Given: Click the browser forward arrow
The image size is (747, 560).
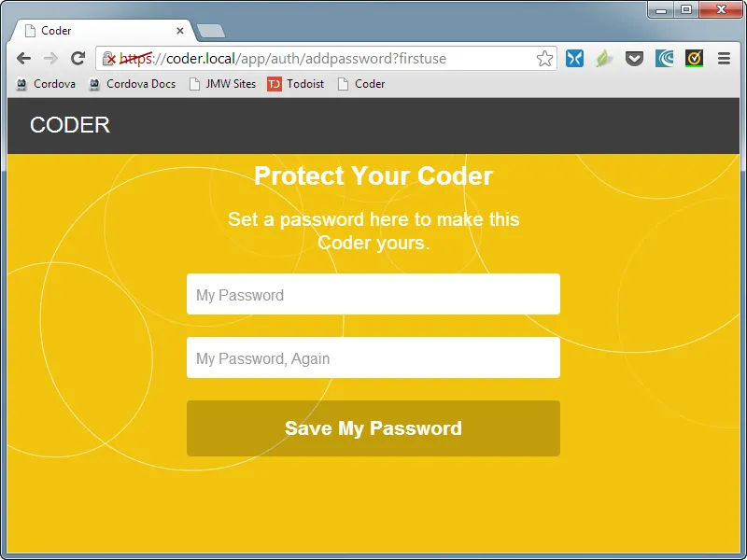Looking at the screenshot, I should click(50, 59).
